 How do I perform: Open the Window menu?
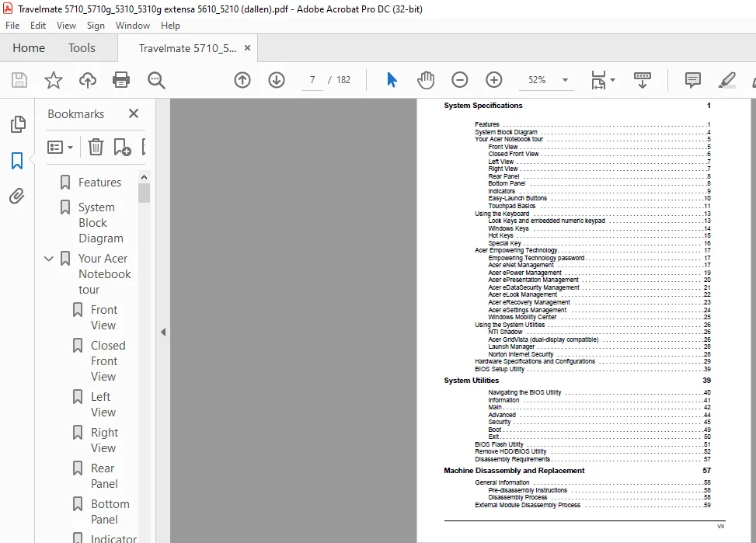click(x=133, y=26)
